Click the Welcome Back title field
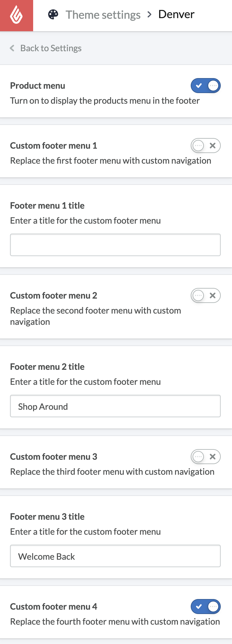The width and height of the screenshot is (232, 644). tap(115, 556)
